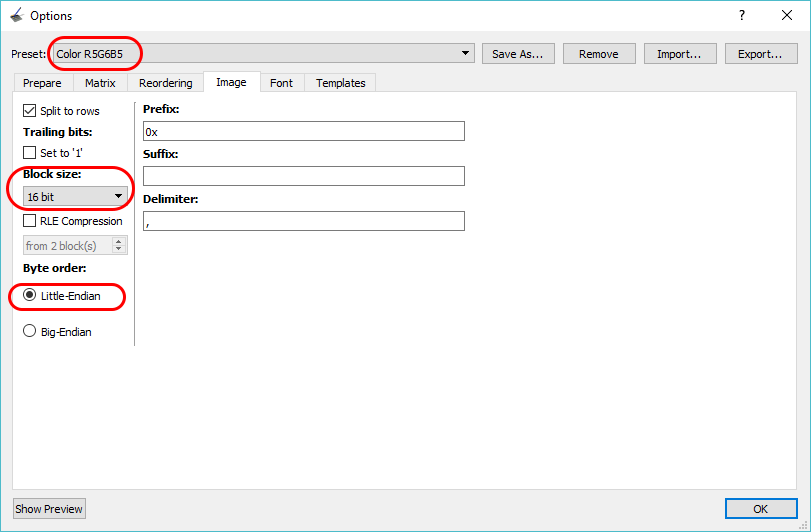
Task: Click the Delimiter text field
Action: pyautogui.click(x=304, y=221)
